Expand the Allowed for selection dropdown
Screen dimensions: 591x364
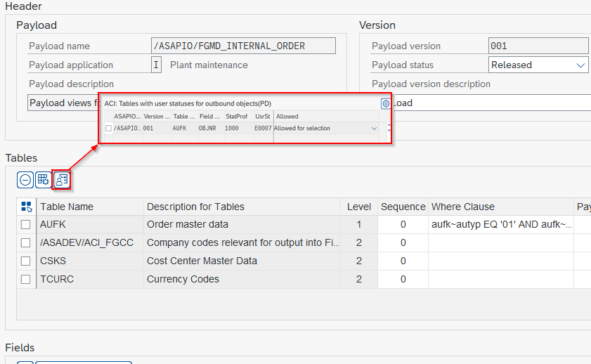tap(374, 128)
